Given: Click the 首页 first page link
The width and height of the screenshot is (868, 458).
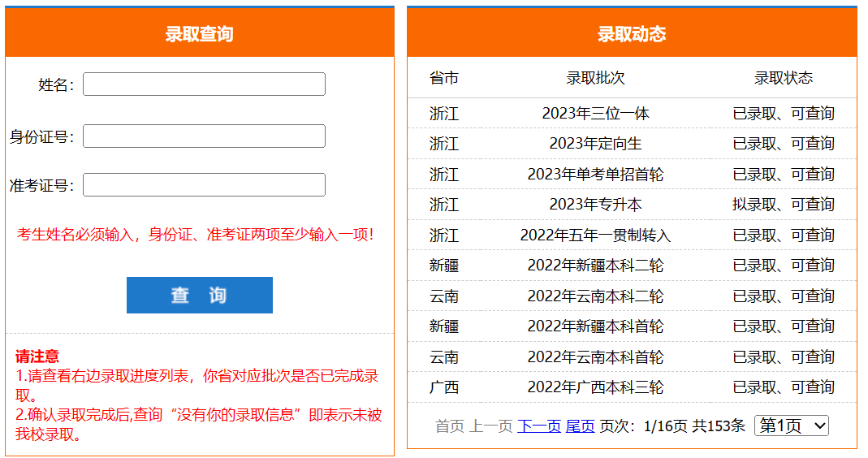Looking at the screenshot, I should [450, 426].
